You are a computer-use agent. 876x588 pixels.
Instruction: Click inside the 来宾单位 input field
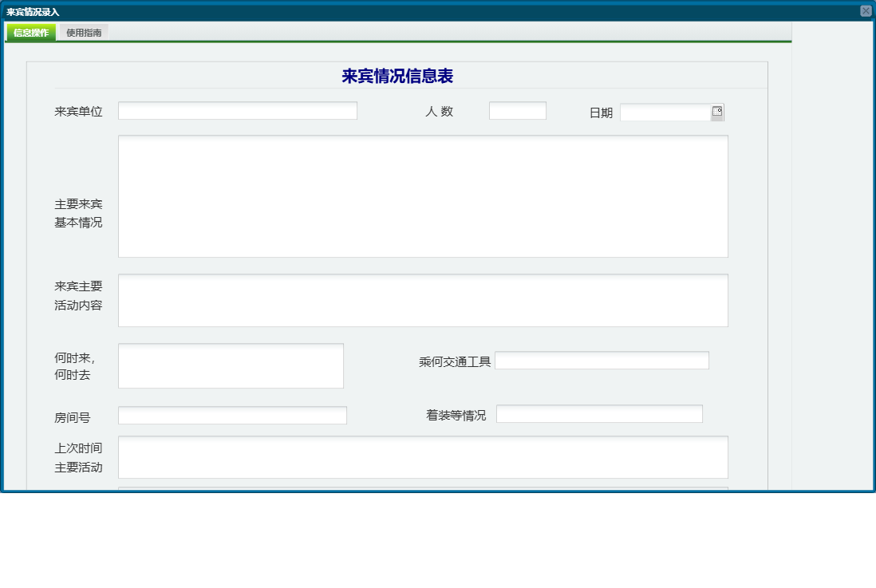pyautogui.click(x=237, y=110)
